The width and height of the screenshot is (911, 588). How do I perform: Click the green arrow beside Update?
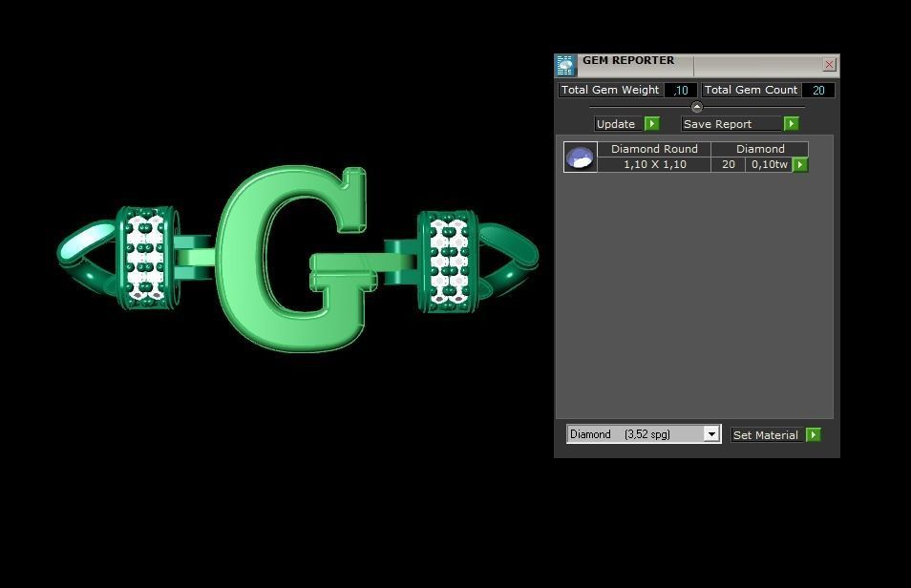[x=652, y=124]
